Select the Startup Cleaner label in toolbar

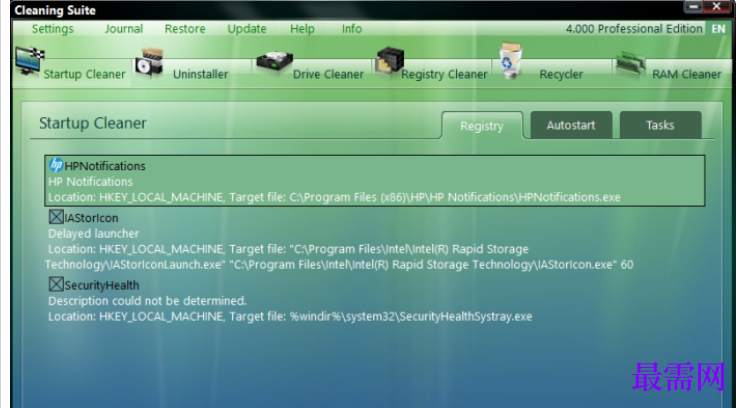click(x=84, y=74)
